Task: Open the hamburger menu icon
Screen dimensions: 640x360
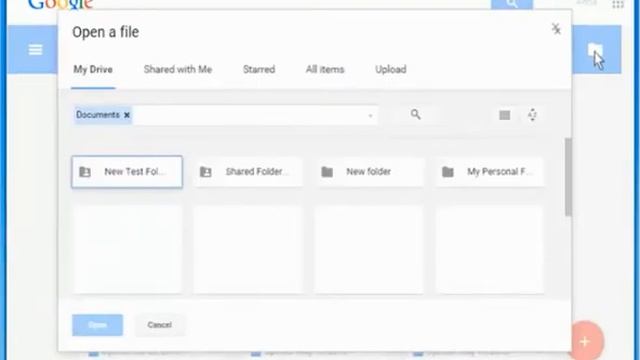Action: point(35,50)
